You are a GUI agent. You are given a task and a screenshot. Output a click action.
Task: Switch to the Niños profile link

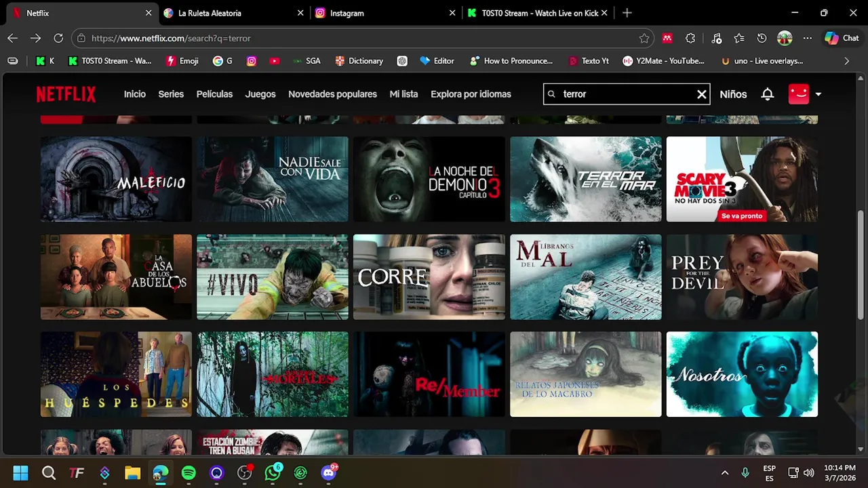click(x=733, y=94)
